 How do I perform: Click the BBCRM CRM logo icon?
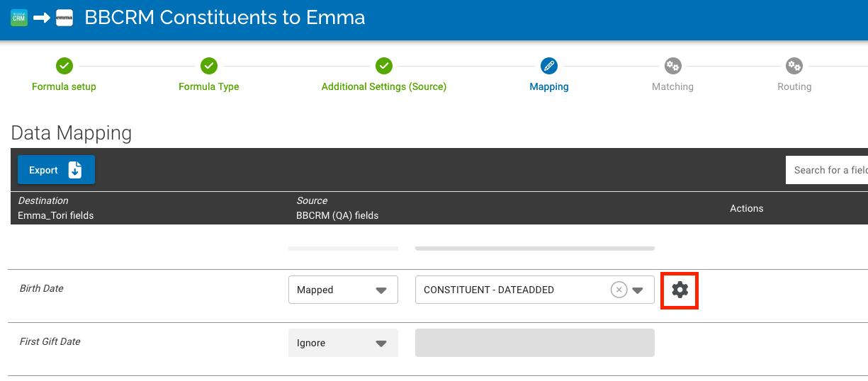point(19,18)
